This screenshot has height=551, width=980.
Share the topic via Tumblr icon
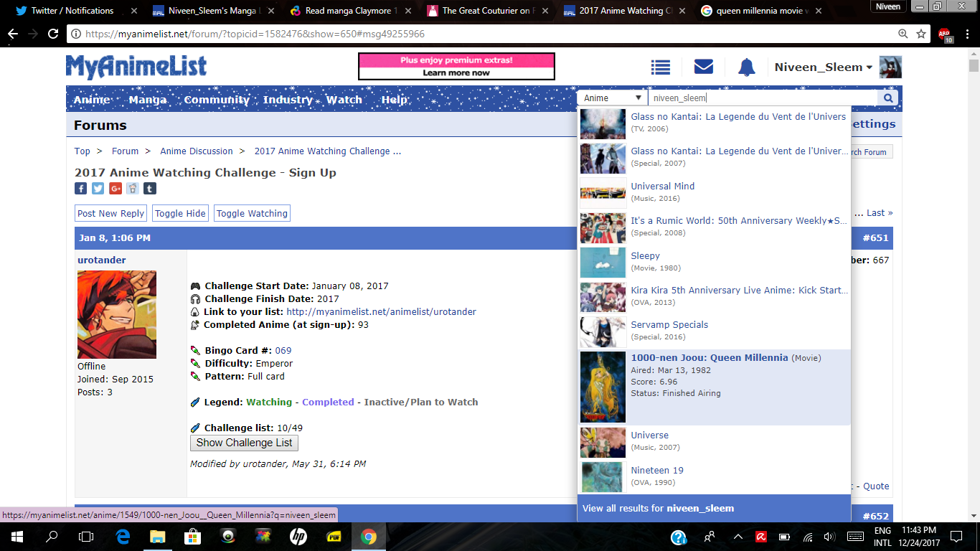[149, 189]
